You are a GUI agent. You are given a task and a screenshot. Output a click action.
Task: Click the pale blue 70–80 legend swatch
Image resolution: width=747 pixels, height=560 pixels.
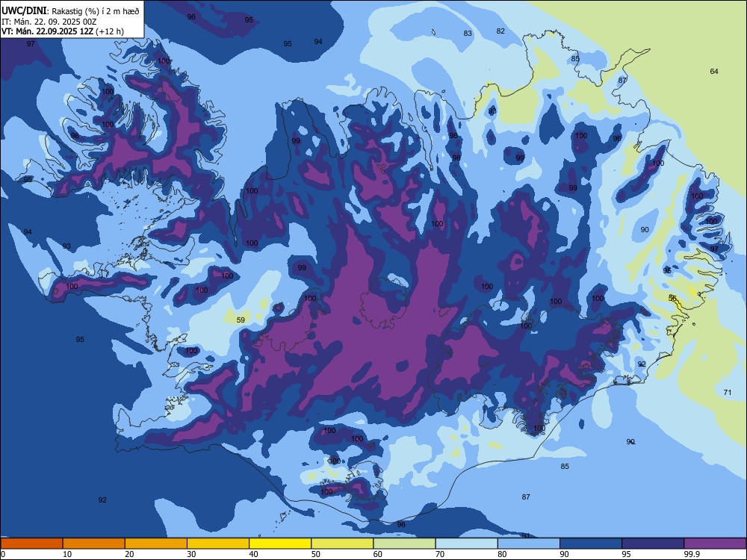coord(466,544)
